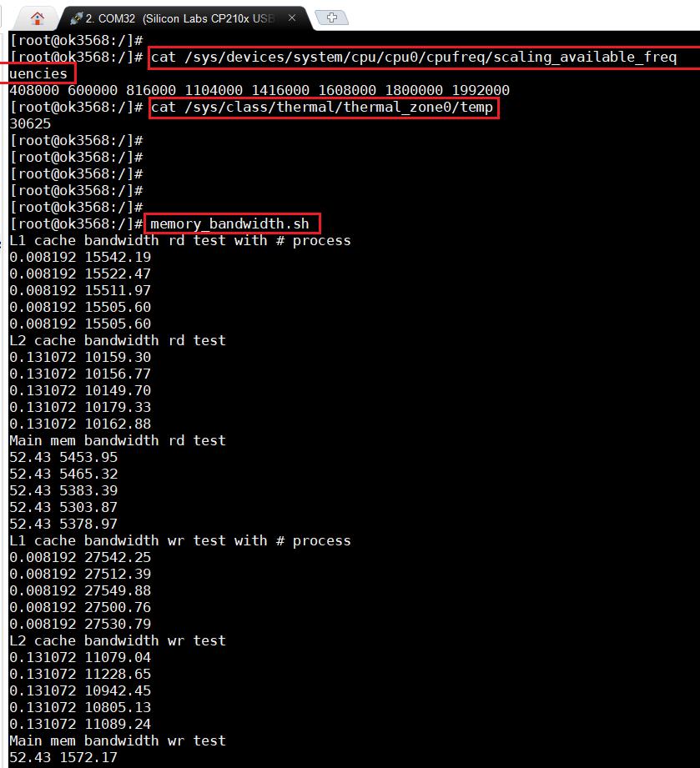This screenshot has height=768, width=700.
Task: Click the L2 cache bandwidth wr test header
Action: coord(118,640)
